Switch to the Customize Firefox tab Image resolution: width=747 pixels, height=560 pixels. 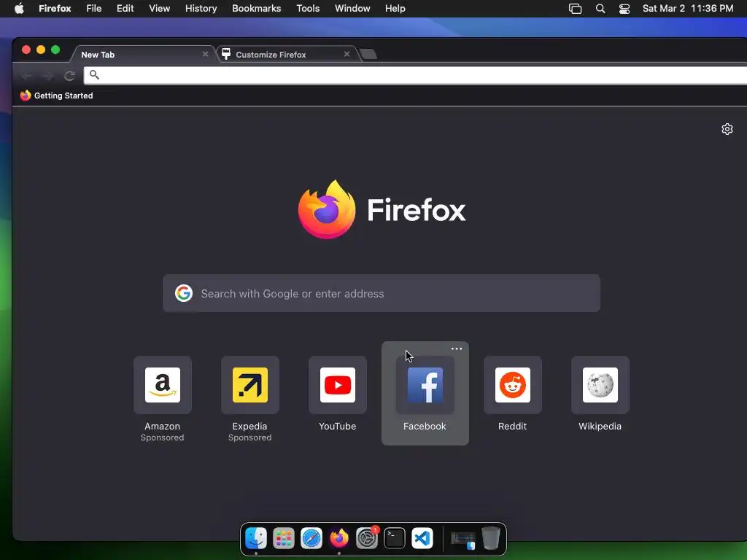coord(289,54)
